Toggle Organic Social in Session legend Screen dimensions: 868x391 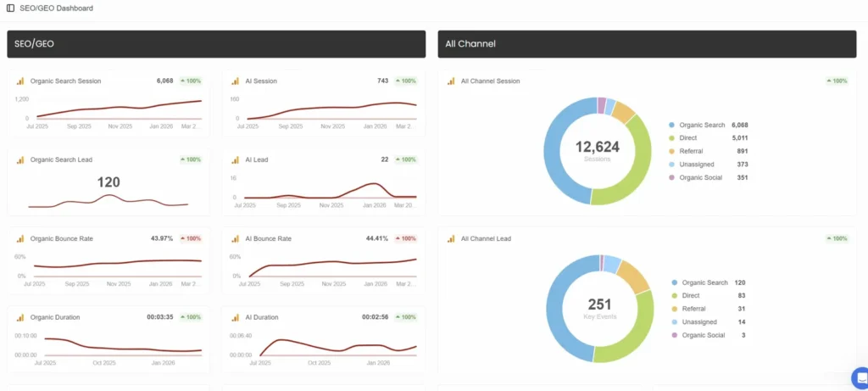coord(695,178)
